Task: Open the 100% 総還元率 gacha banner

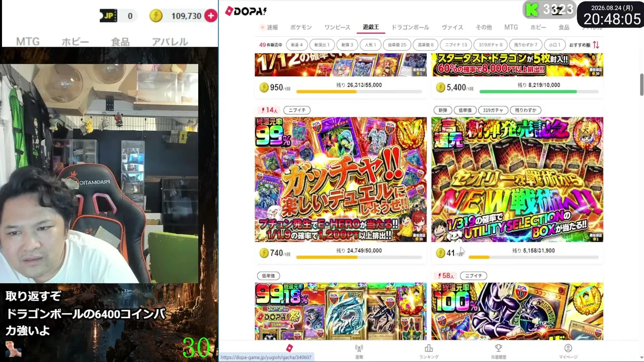Action: [517, 312]
